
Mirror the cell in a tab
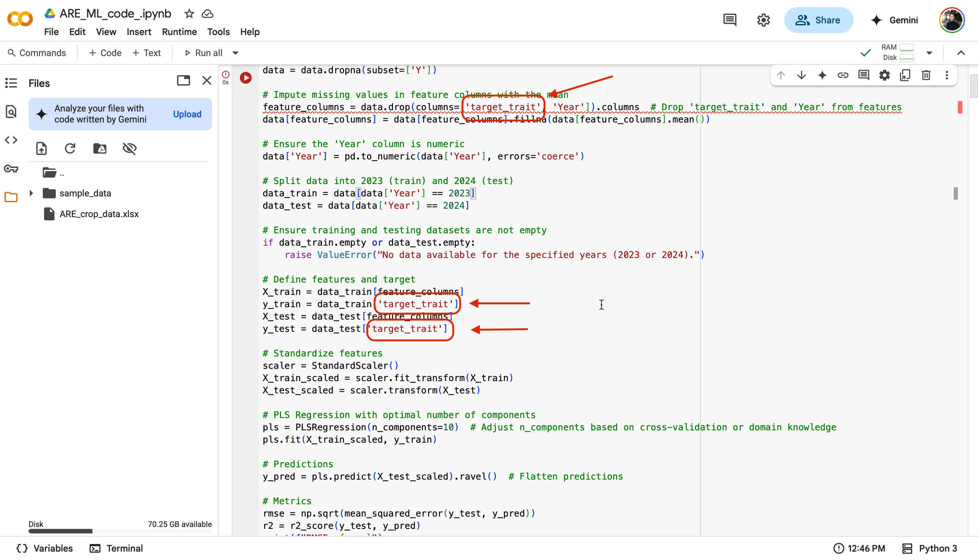click(x=905, y=75)
